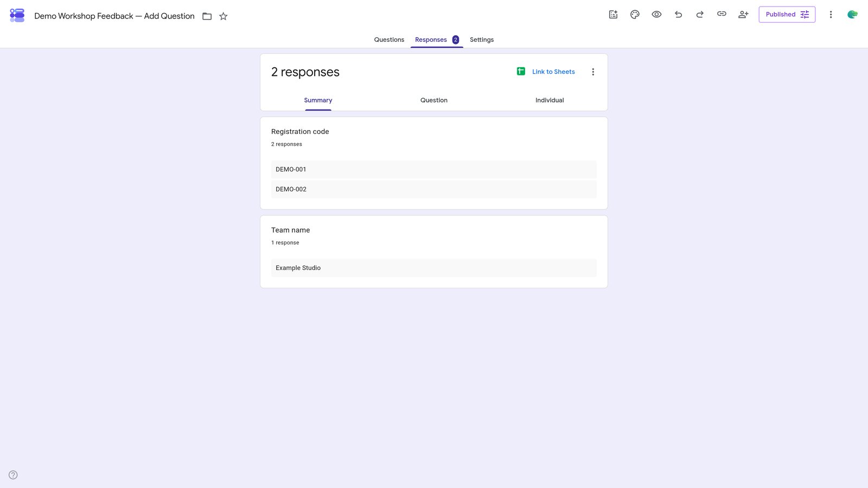Click the 2 responses heading
This screenshot has width=868, height=488.
305,72
